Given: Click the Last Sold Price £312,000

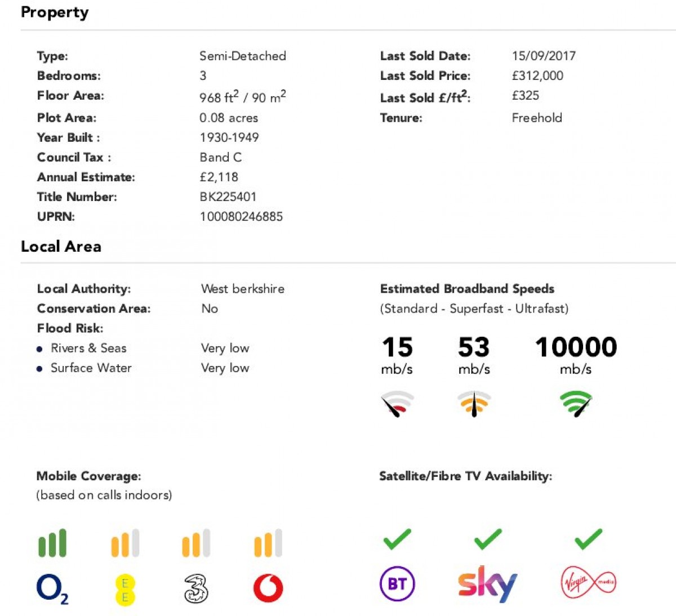Looking at the screenshot, I should pos(537,76).
